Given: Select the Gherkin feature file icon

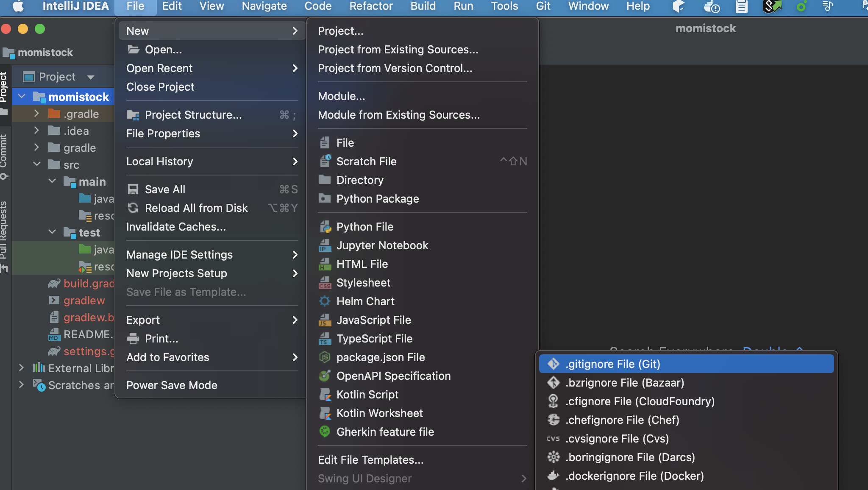Looking at the screenshot, I should (x=325, y=432).
